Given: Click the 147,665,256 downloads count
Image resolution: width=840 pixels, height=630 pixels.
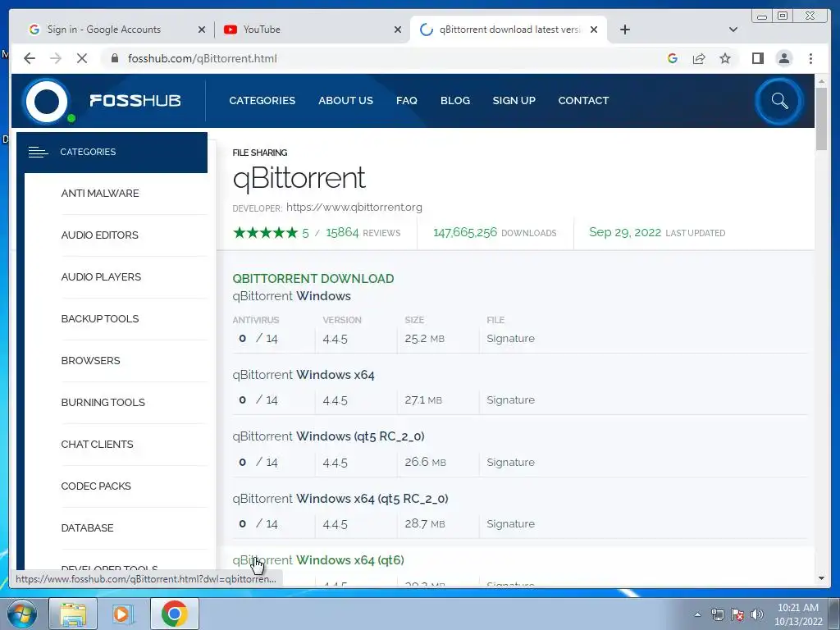Looking at the screenshot, I should click(x=465, y=232).
